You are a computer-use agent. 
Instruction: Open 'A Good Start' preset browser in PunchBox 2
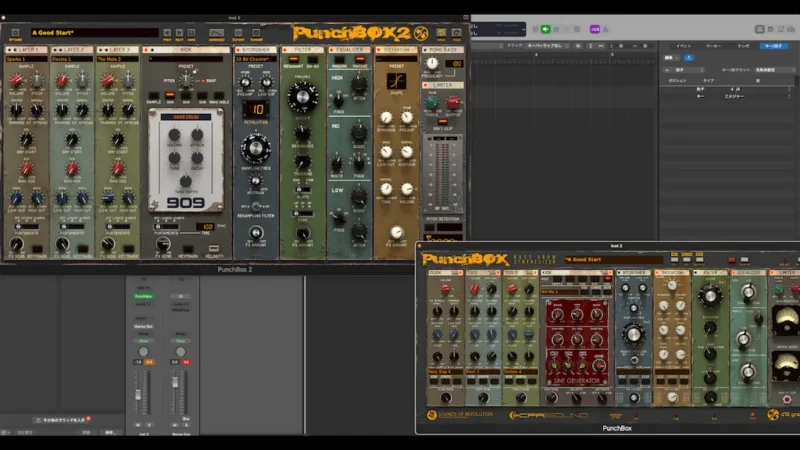[x=94, y=33]
